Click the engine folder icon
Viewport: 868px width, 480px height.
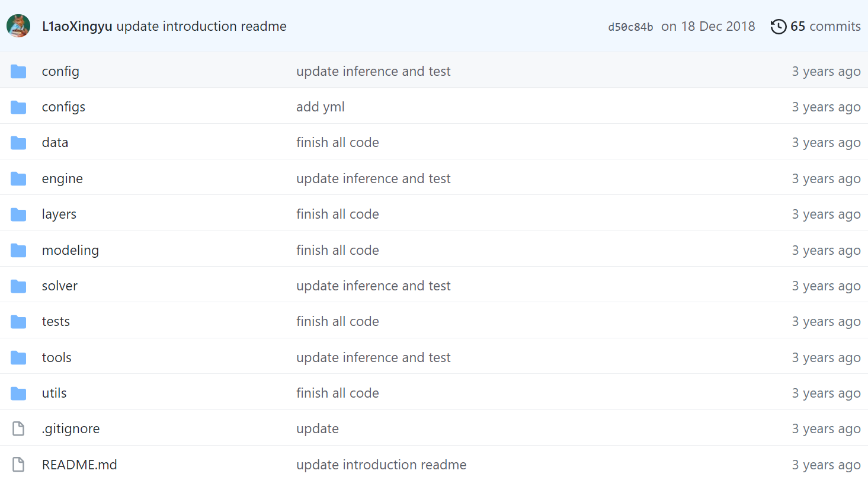click(x=18, y=179)
